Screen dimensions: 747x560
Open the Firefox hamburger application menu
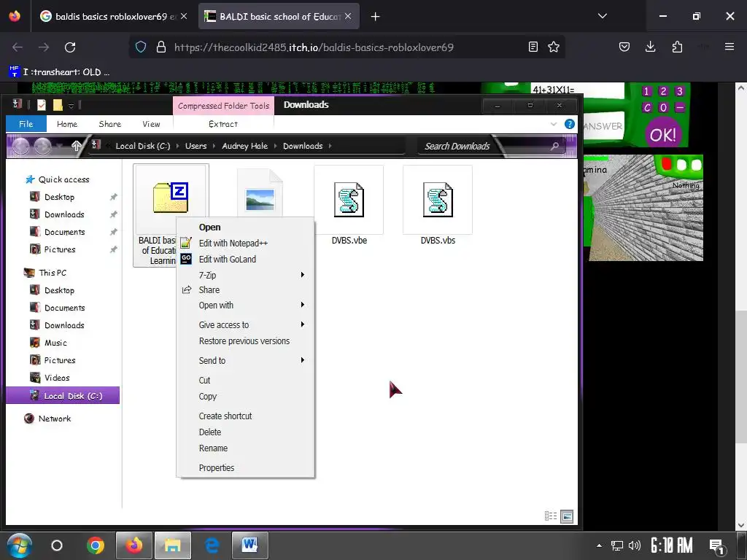[x=729, y=47]
